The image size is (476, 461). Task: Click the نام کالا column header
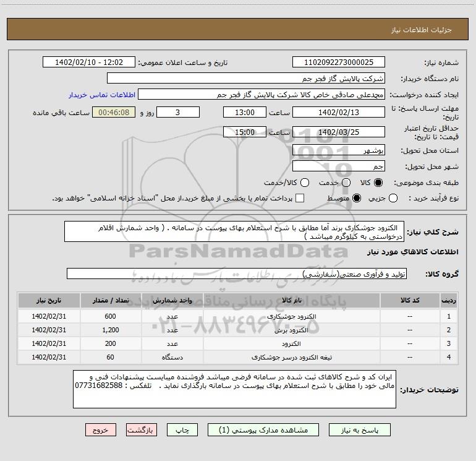coord(291,300)
